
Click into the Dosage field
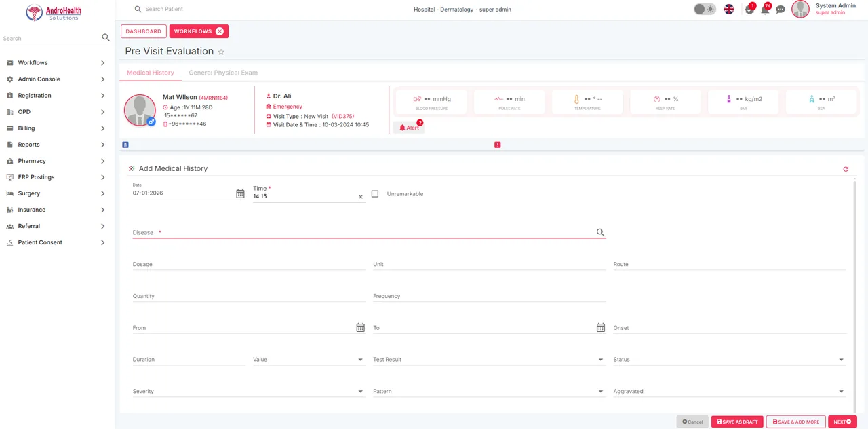[248, 264]
